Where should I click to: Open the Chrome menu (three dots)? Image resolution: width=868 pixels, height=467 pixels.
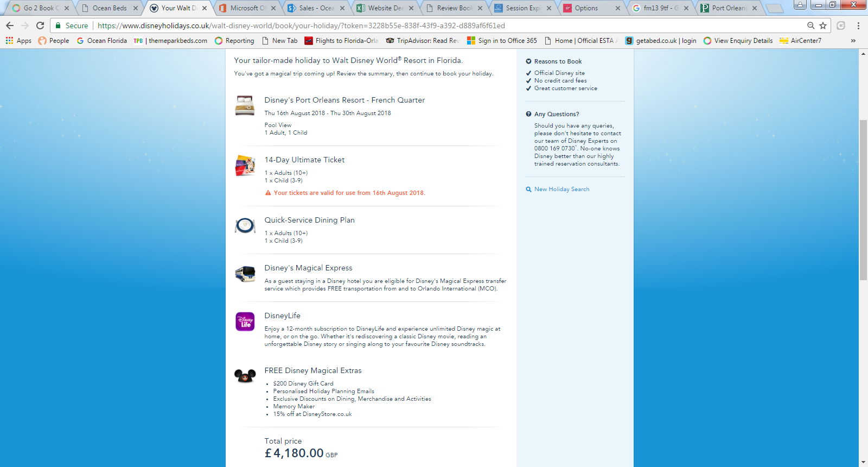[x=858, y=26]
